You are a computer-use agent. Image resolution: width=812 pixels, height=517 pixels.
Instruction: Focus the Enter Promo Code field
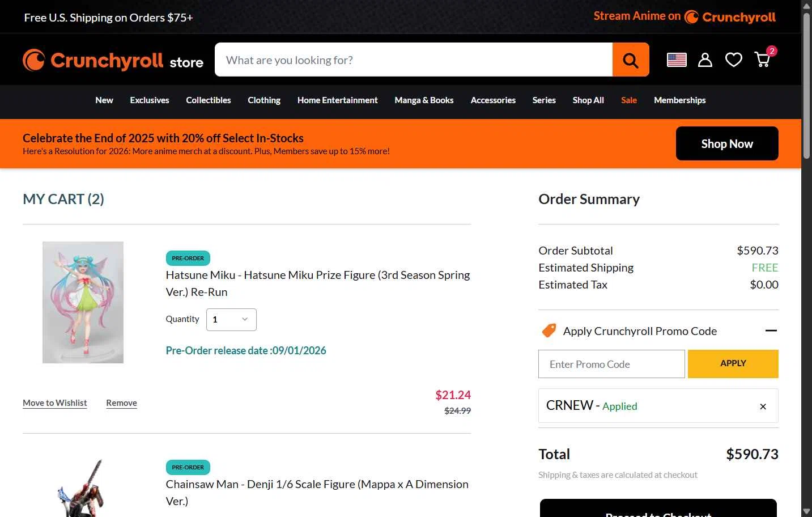coord(611,364)
